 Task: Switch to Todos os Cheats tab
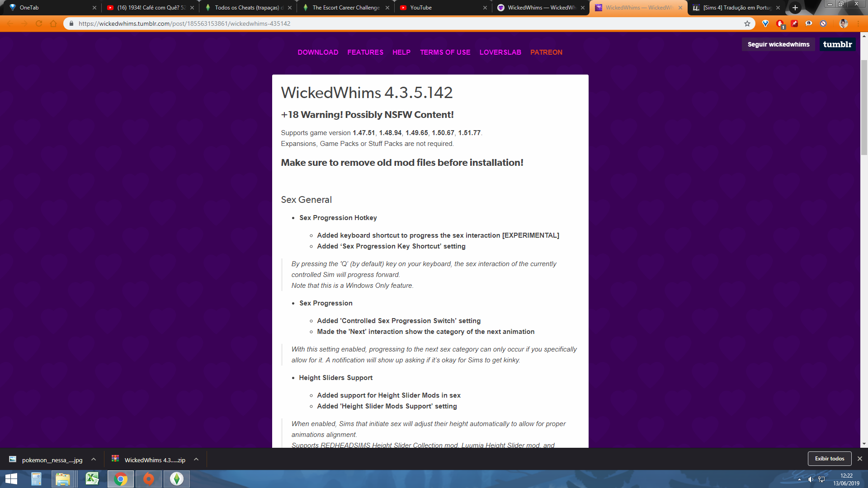[248, 8]
